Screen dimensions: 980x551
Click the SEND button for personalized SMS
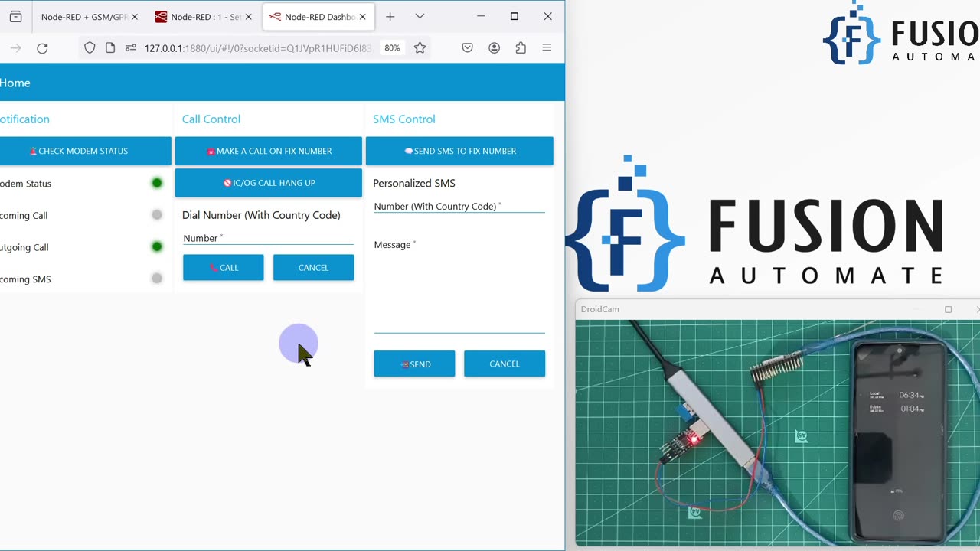[414, 364]
